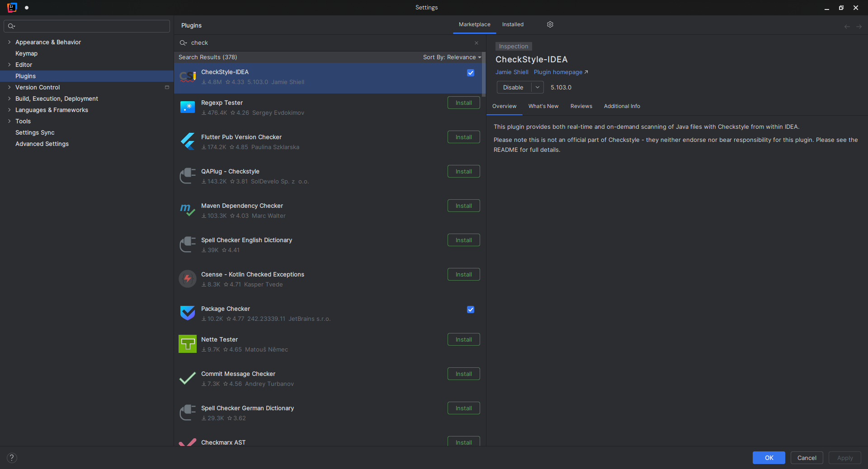Expand the Tools settings node
This screenshot has width=868, height=469.
tap(9, 121)
